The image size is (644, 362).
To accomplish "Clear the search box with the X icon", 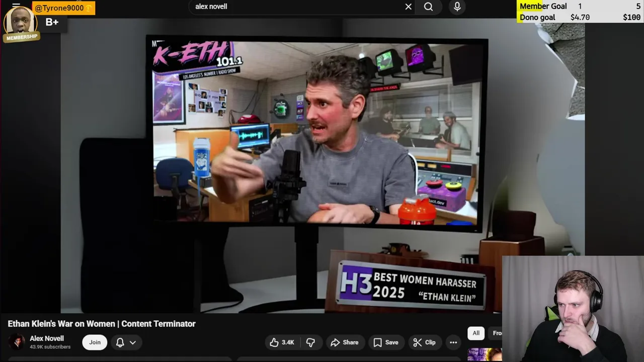I will coord(409,7).
